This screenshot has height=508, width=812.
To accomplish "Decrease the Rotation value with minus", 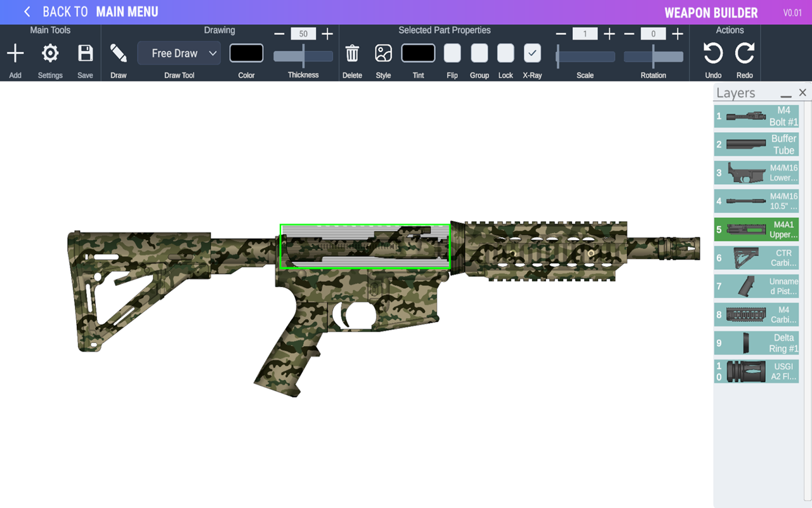I will coord(629,33).
